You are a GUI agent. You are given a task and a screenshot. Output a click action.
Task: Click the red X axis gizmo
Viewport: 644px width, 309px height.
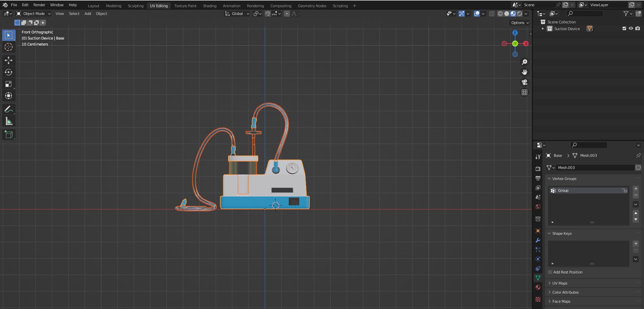[526, 44]
